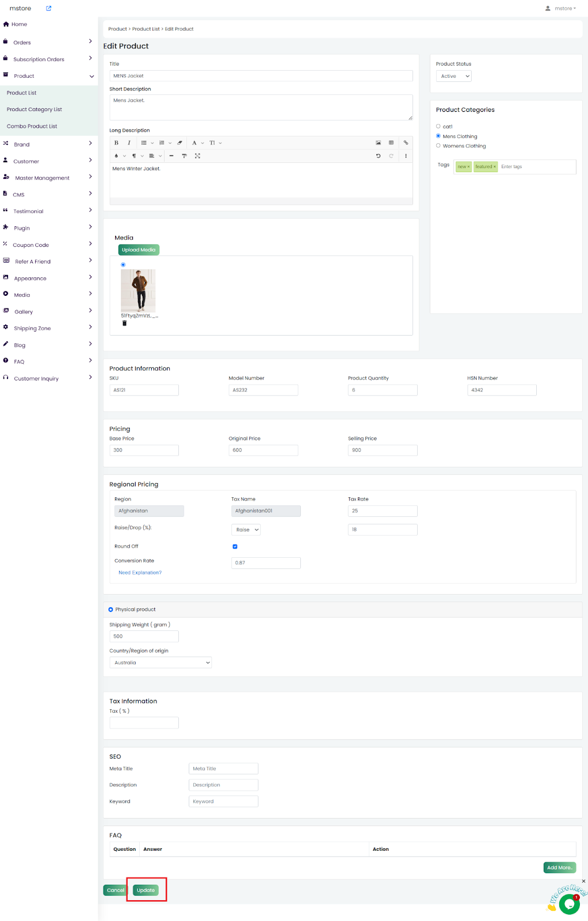The image size is (588, 921).
Task: Click the Selling Price input field
Action: click(382, 450)
